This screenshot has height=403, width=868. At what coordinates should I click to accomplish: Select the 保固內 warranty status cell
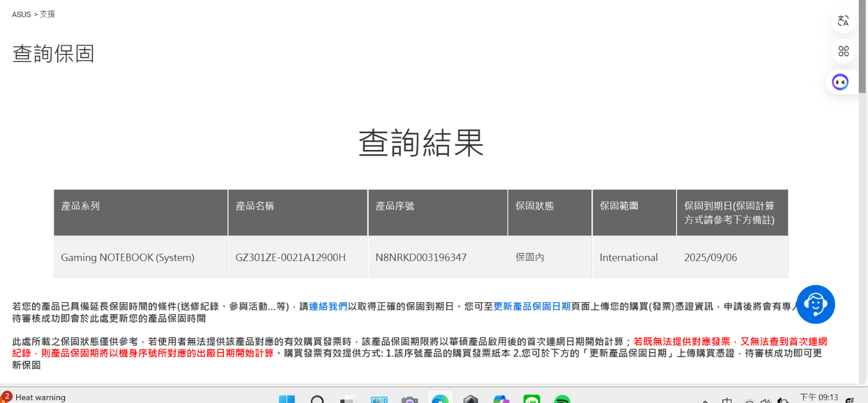click(x=550, y=257)
